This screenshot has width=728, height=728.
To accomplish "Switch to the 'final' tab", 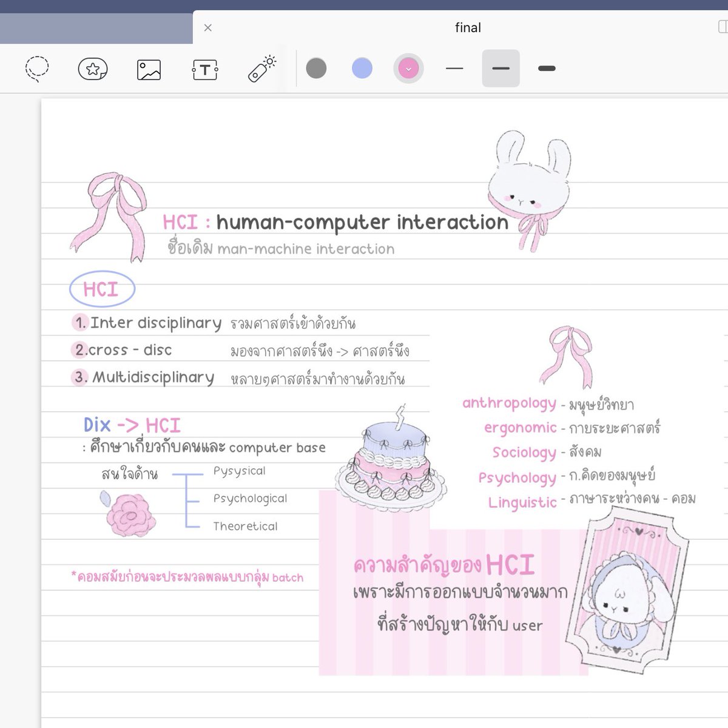I will [468, 28].
